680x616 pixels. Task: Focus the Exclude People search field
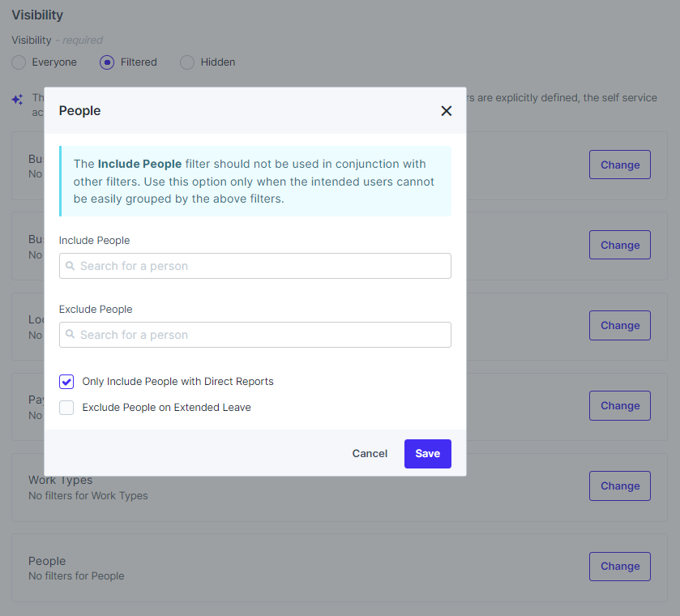click(259, 335)
